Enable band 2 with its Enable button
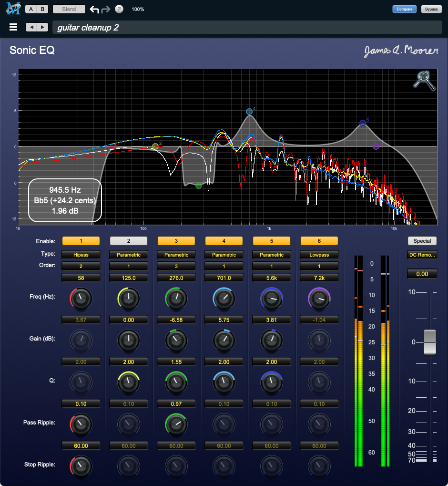Screen dimensions: 448x486 pyautogui.click(x=128, y=241)
